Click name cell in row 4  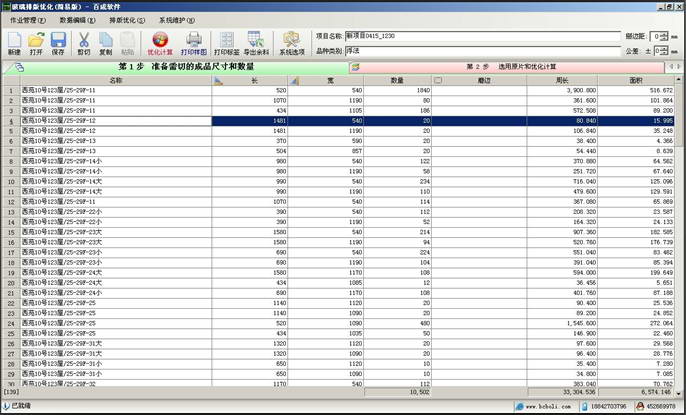(116, 121)
